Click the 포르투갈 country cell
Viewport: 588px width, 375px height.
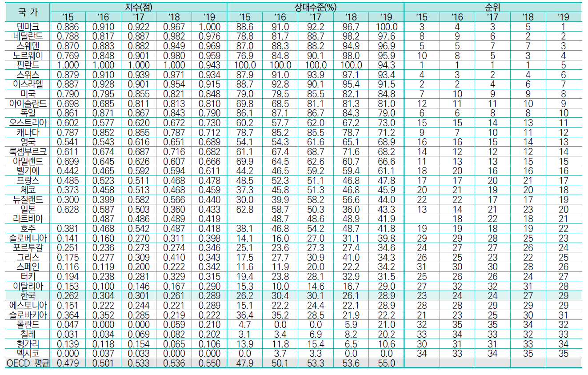(28, 247)
